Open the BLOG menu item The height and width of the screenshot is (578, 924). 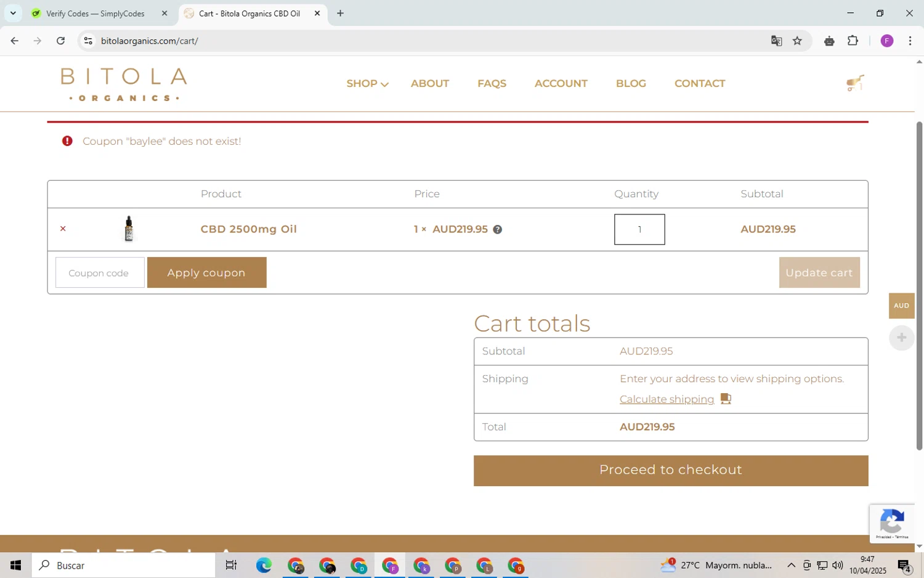[x=631, y=84]
